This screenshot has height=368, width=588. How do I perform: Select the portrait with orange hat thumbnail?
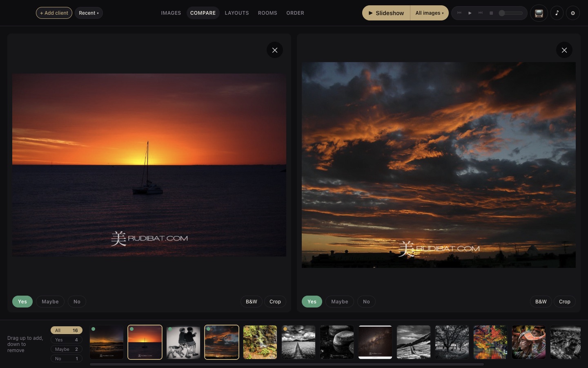coord(529,342)
